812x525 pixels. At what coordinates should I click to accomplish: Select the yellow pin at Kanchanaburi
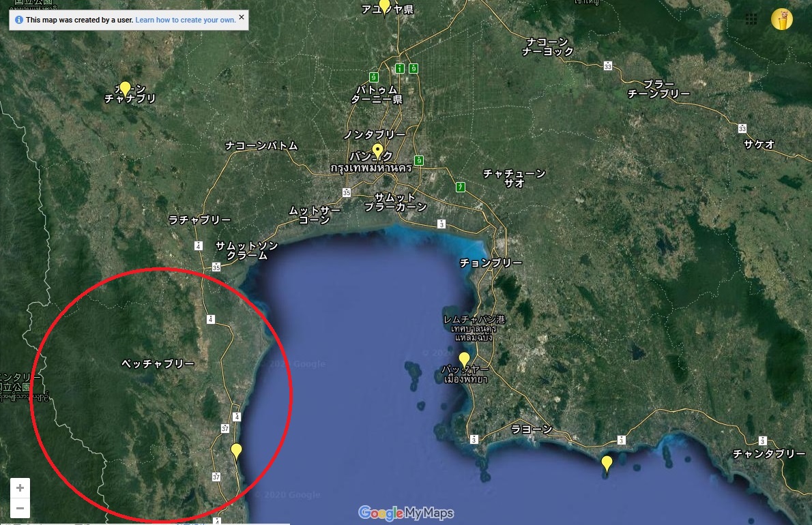pyautogui.click(x=125, y=89)
